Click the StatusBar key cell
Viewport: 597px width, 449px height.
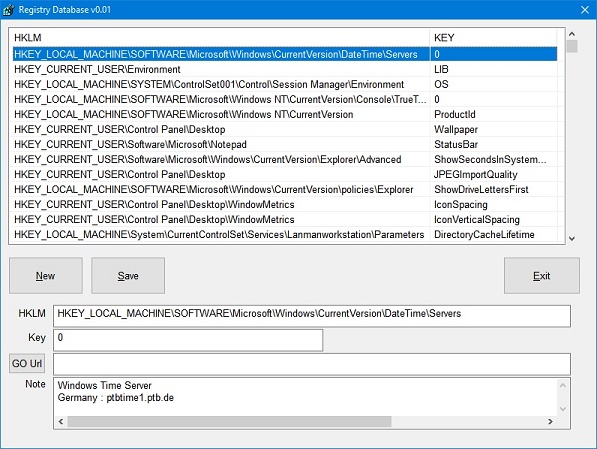(x=493, y=144)
